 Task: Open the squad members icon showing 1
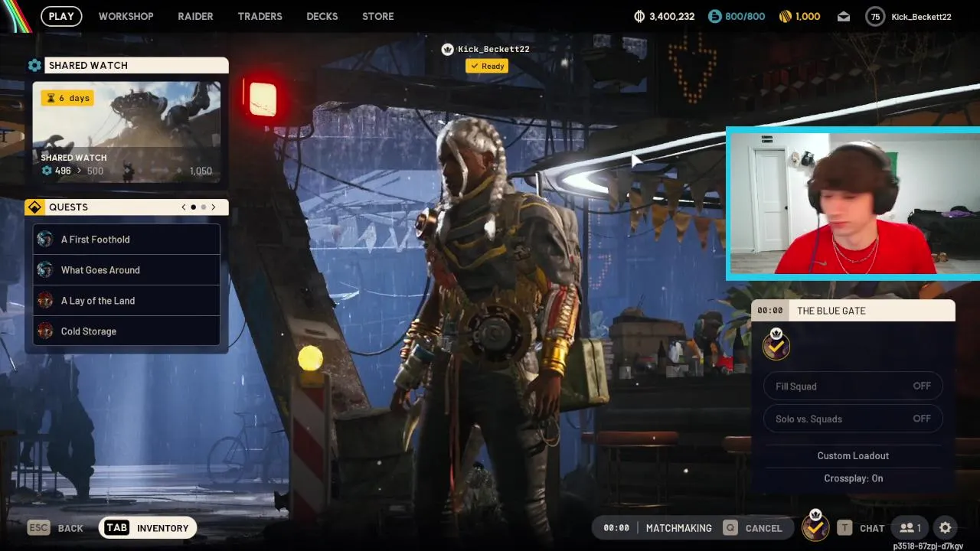(x=910, y=528)
